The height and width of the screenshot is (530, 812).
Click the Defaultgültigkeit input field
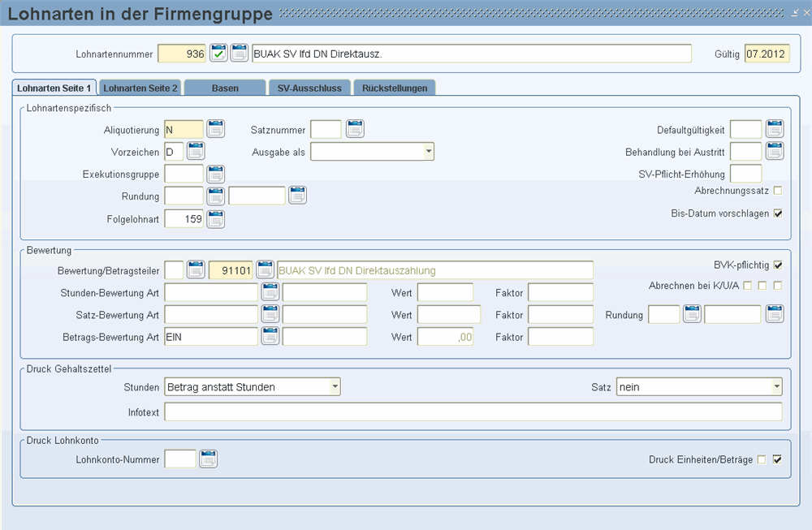point(746,130)
